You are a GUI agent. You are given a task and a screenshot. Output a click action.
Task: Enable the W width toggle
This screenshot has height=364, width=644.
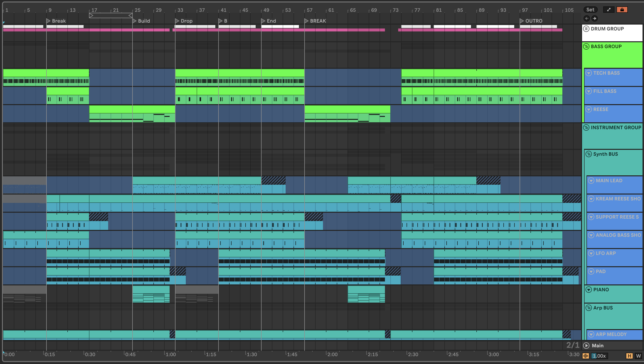[638, 356]
